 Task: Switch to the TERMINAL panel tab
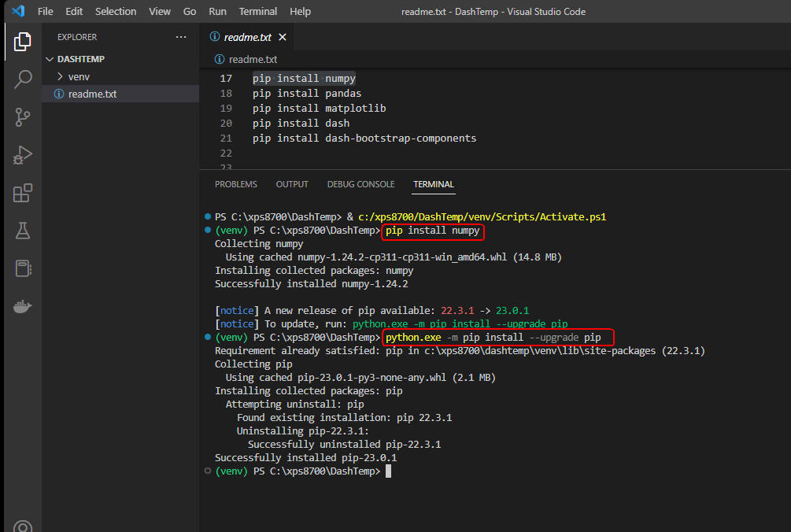(x=434, y=184)
